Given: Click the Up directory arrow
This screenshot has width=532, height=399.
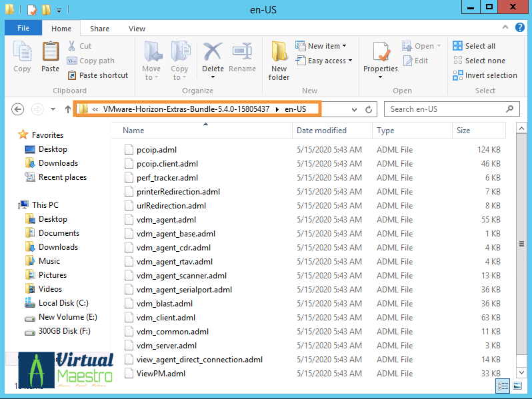Looking at the screenshot, I should point(68,109).
